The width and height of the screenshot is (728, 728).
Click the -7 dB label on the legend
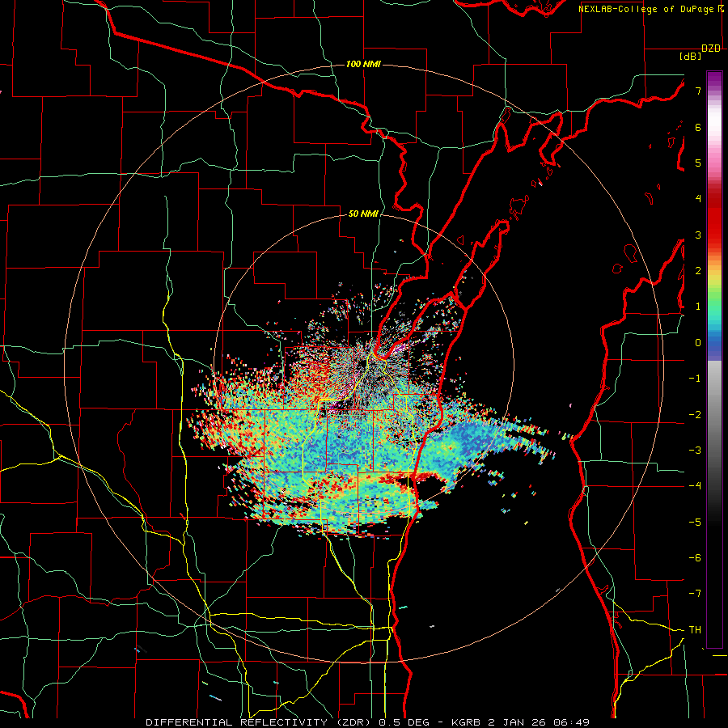[695, 594]
